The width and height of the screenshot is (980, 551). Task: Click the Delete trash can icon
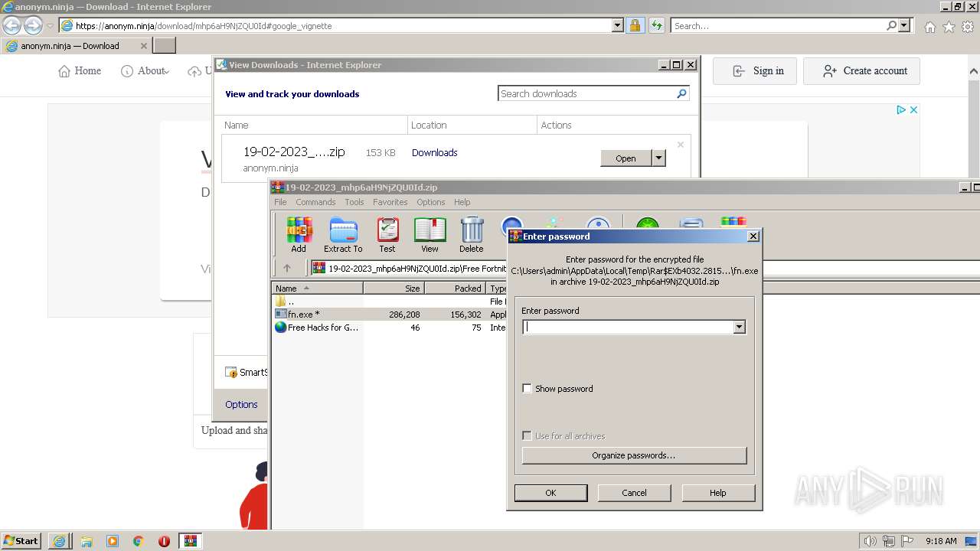472,234
